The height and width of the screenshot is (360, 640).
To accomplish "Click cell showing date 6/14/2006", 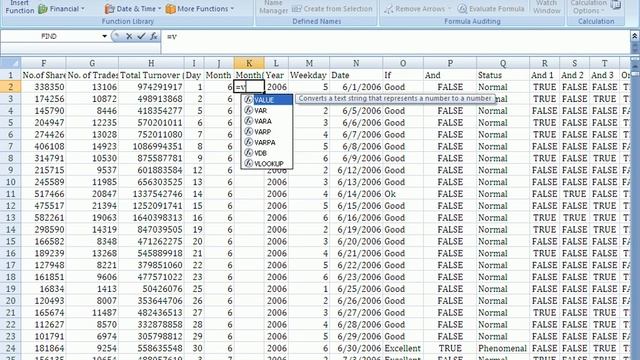I will pyautogui.click(x=356, y=194).
